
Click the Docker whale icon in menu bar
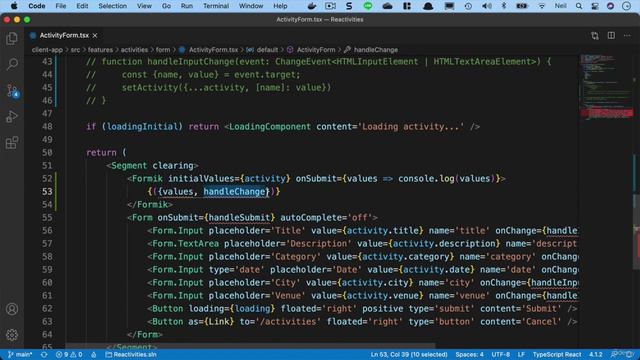312,6
